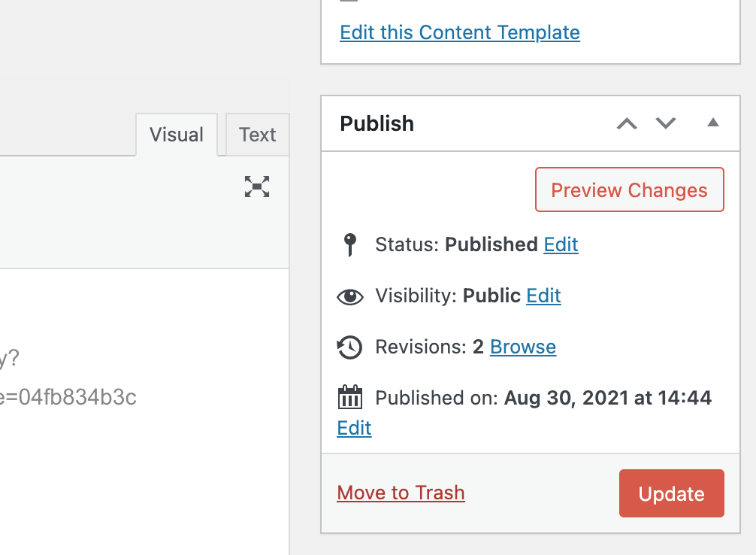Switch to the Visual editor tab

pos(177,135)
